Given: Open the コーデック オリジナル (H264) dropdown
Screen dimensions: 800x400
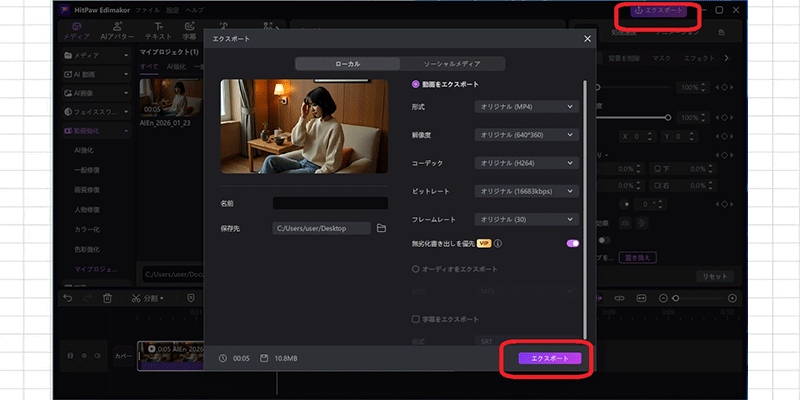Looking at the screenshot, I should click(x=527, y=163).
